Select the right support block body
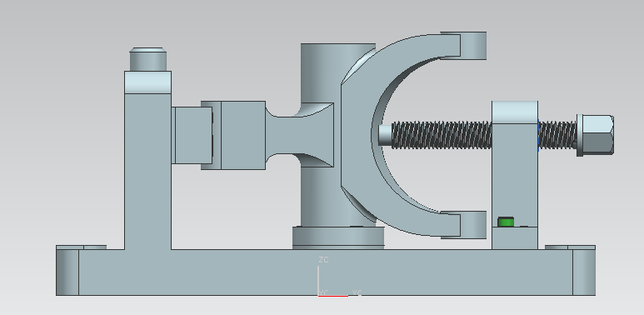This screenshot has height=315, width=644. [515, 174]
